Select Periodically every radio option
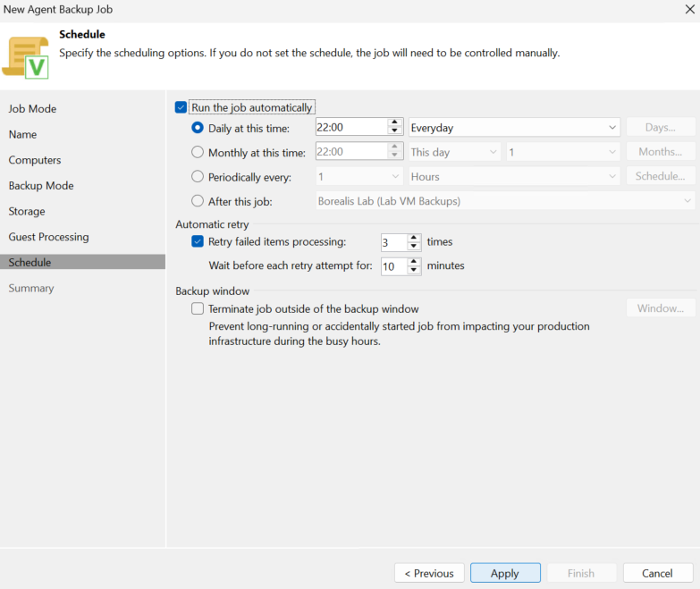 198,177
